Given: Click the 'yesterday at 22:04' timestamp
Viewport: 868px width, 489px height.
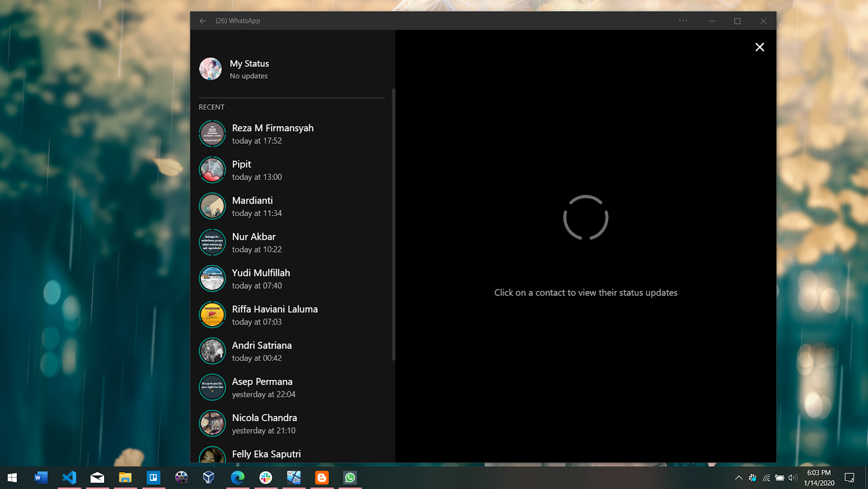Looking at the screenshot, I should pyautogui.click(x=264, y=395).
